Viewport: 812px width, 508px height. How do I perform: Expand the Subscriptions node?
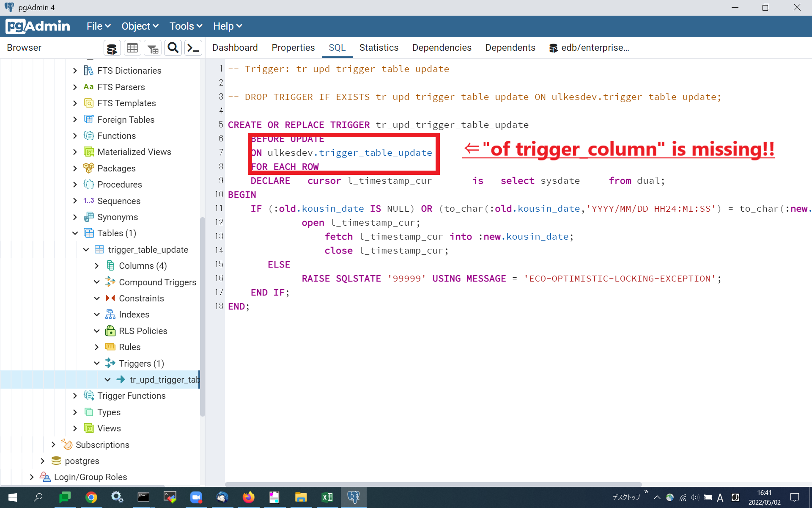click(54, 444)
